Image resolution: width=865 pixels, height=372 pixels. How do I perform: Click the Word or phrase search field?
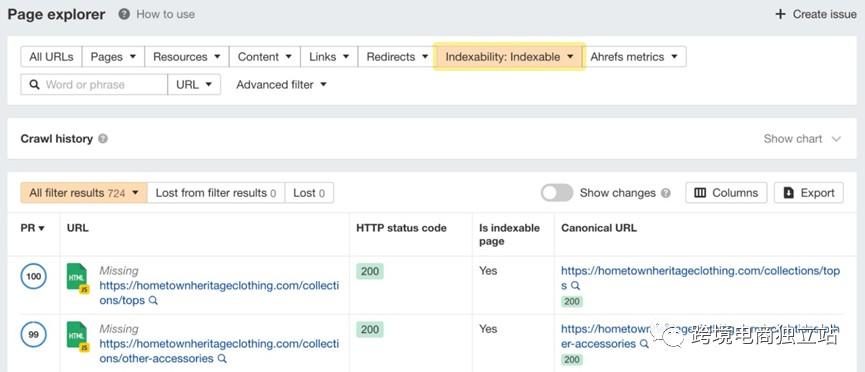pyautogui.click(x=94, y=84)
